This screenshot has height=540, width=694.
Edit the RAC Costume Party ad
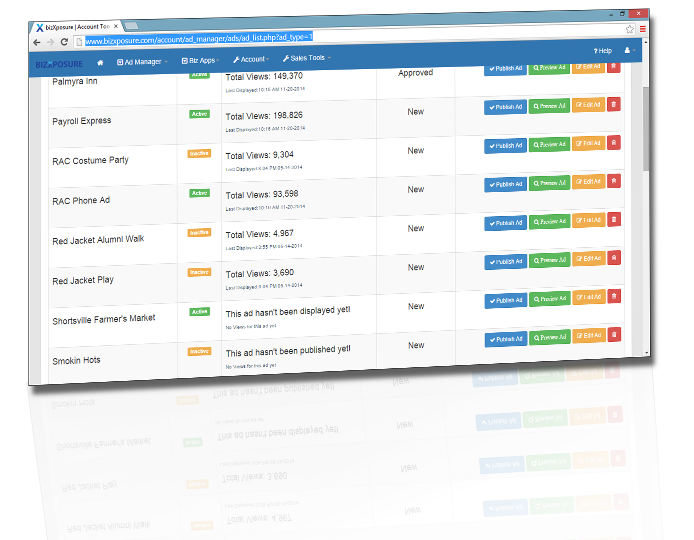(588, 143)
